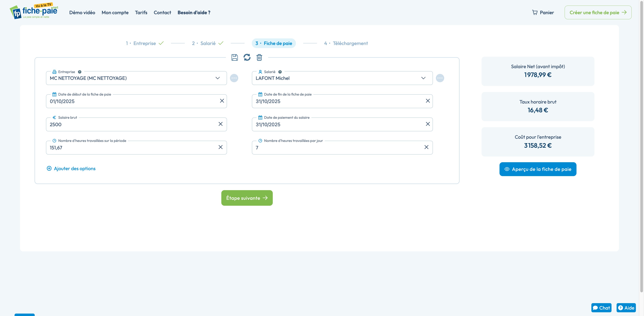Clear the Salaire brut field
644x316 pixels.
click(x=220, y=124)
